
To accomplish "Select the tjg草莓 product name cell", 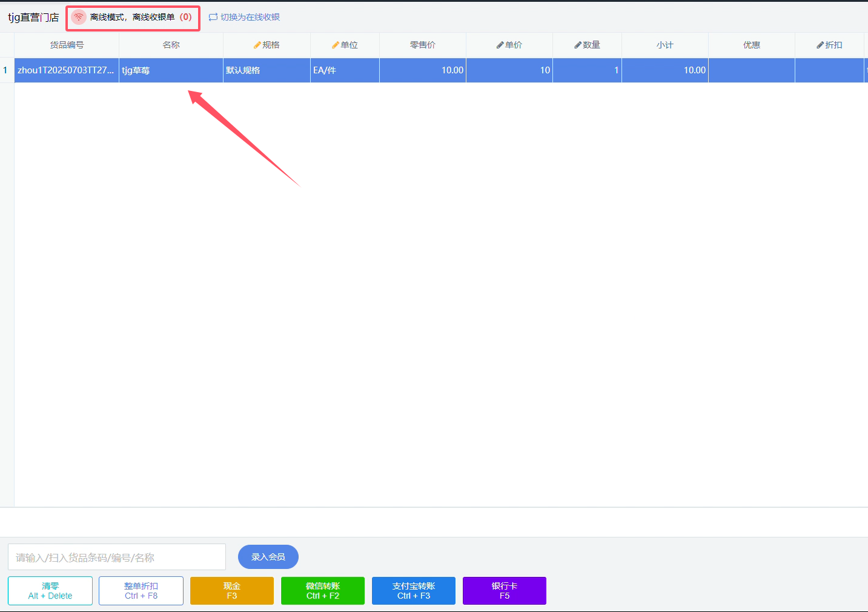I will [x=171, y=70].
